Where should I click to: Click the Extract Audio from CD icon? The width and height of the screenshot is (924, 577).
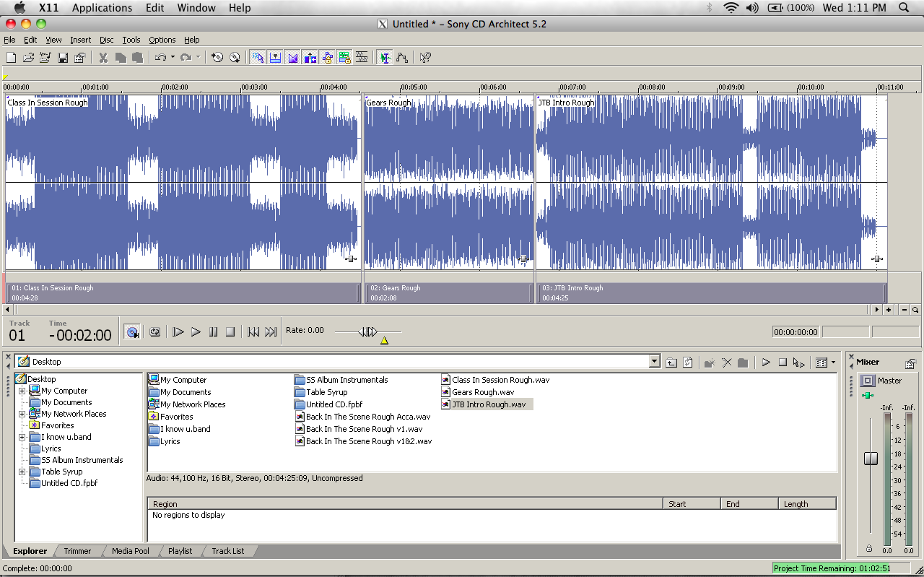pos(217,58)
